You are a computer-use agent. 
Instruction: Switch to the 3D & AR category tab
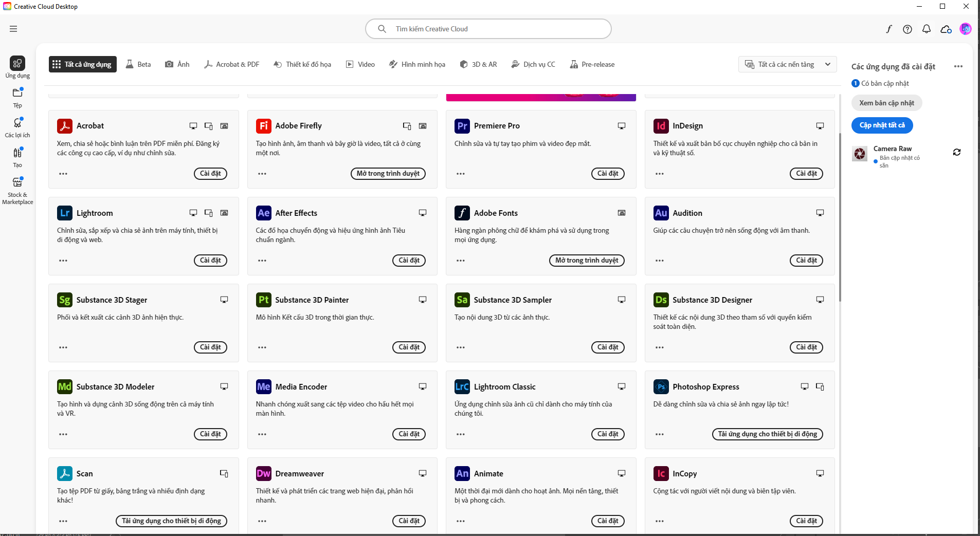coord(479,64)
